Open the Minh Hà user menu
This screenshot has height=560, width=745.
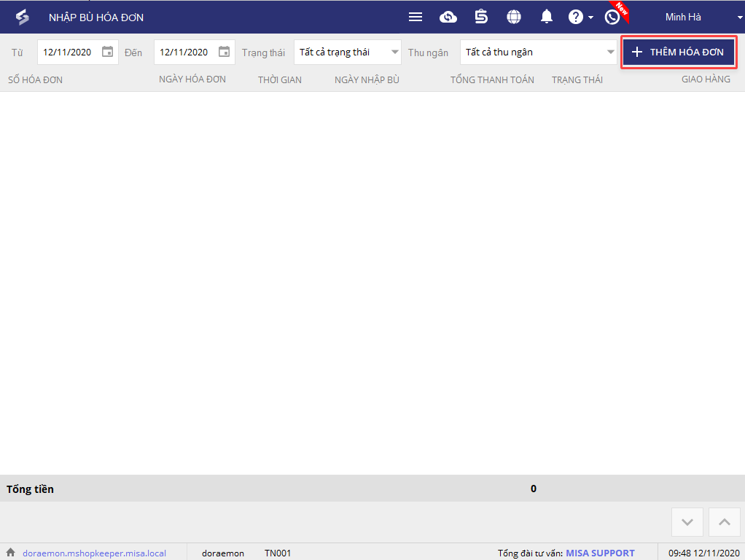click(683, 17)
